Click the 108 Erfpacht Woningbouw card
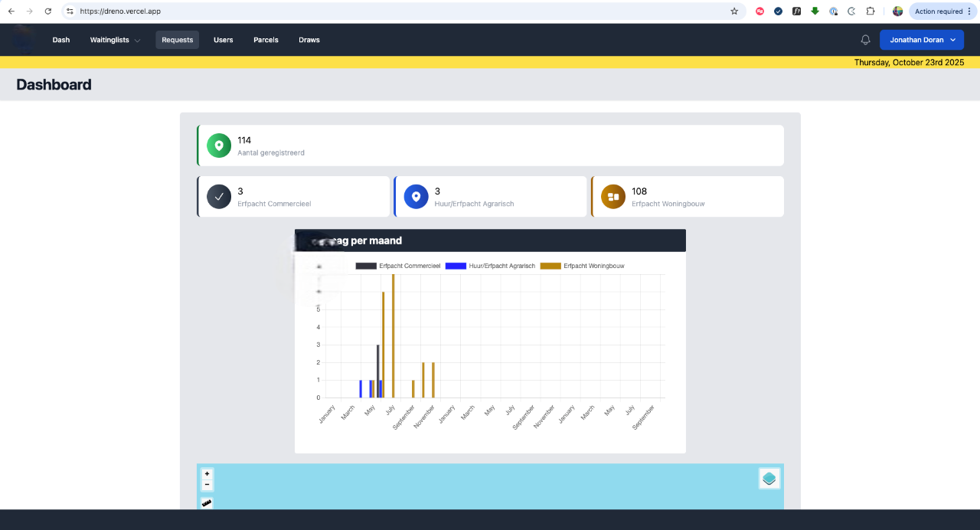The width and height of the screenshot is (980, 530). click(688, 197)
